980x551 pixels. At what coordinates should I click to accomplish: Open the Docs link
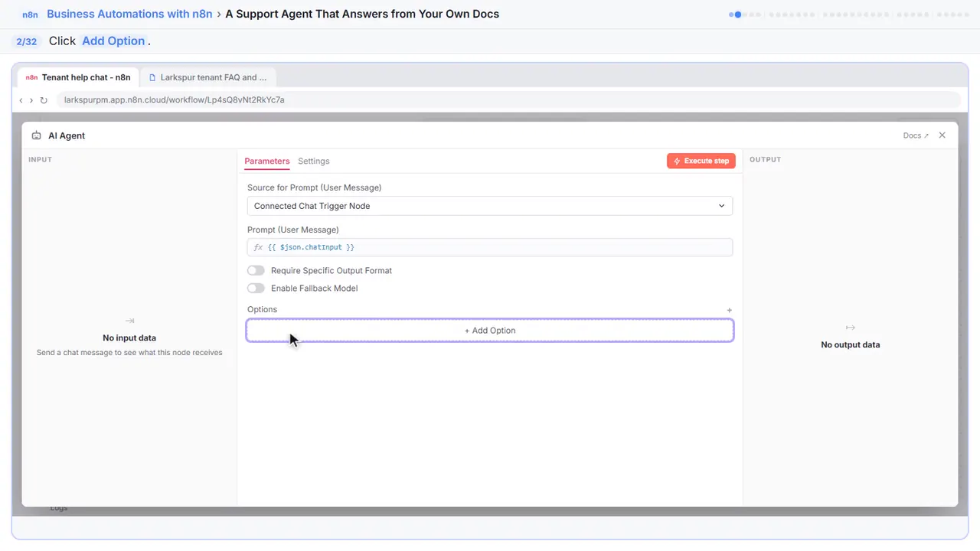[x=916, y=135]
